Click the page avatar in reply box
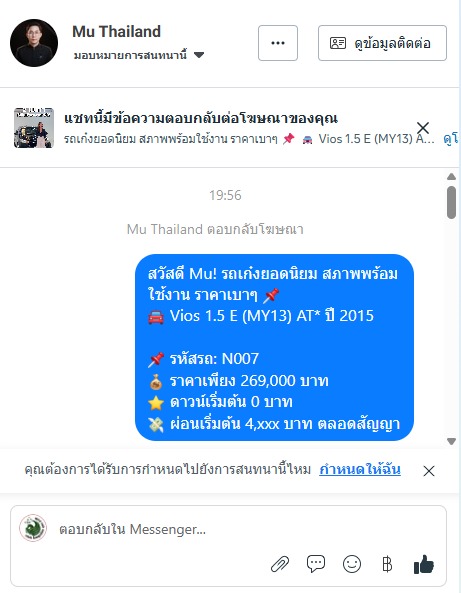 tap(33, 528)
